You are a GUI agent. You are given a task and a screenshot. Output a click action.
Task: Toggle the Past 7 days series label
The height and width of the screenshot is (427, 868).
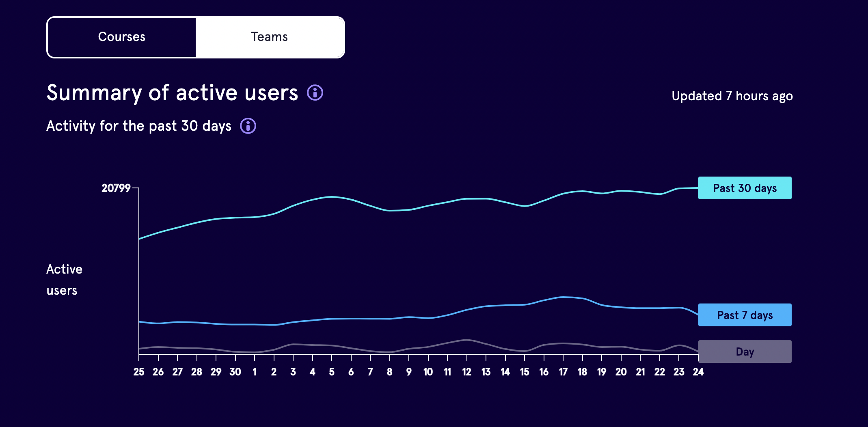point(745,315)
